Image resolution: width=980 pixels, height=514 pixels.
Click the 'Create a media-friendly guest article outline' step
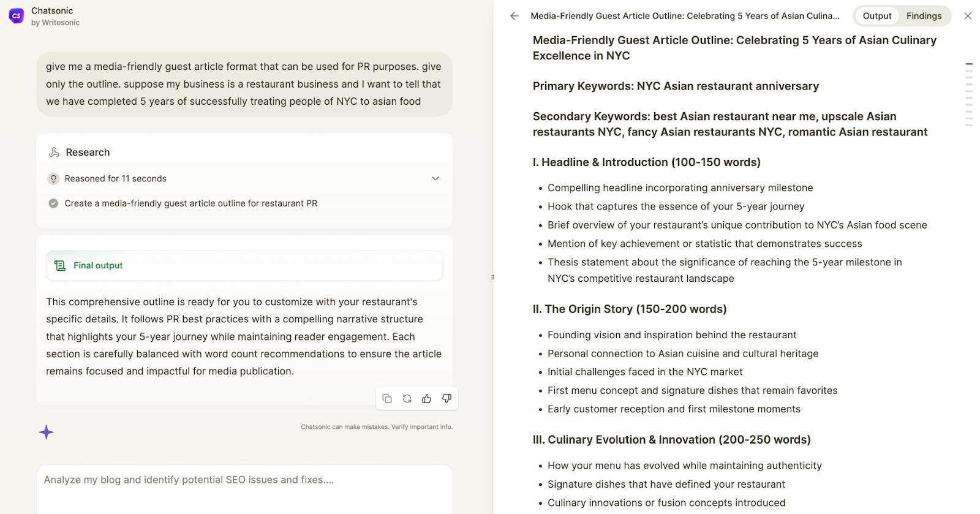pyautogui.click(x=191, y=203)
